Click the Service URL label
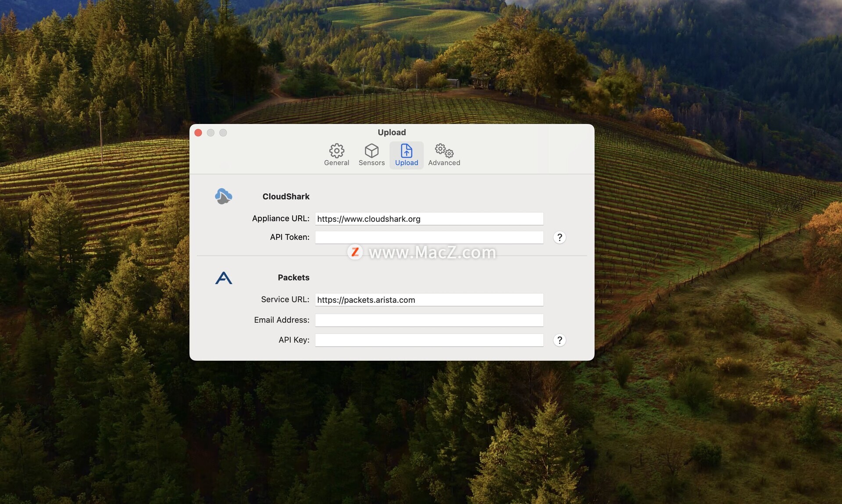The height and width of the screenshot is (504, 842). [x=285, y=299]
